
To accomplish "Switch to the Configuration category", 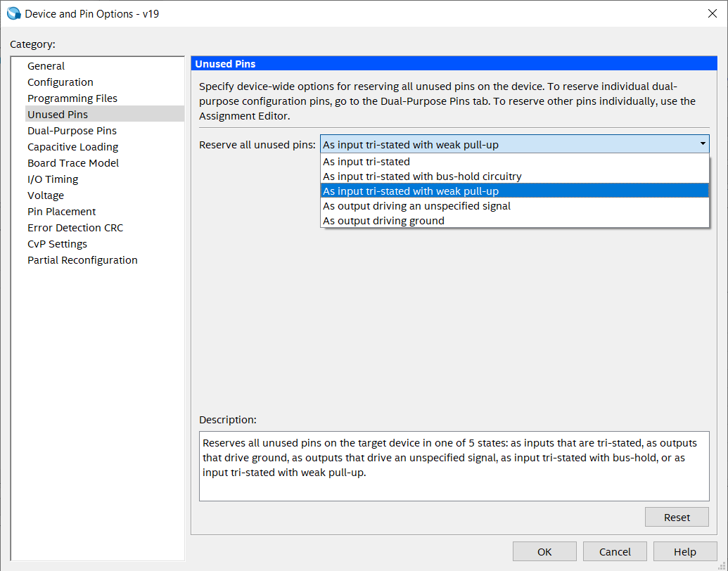I will click(x=60, y=82).
